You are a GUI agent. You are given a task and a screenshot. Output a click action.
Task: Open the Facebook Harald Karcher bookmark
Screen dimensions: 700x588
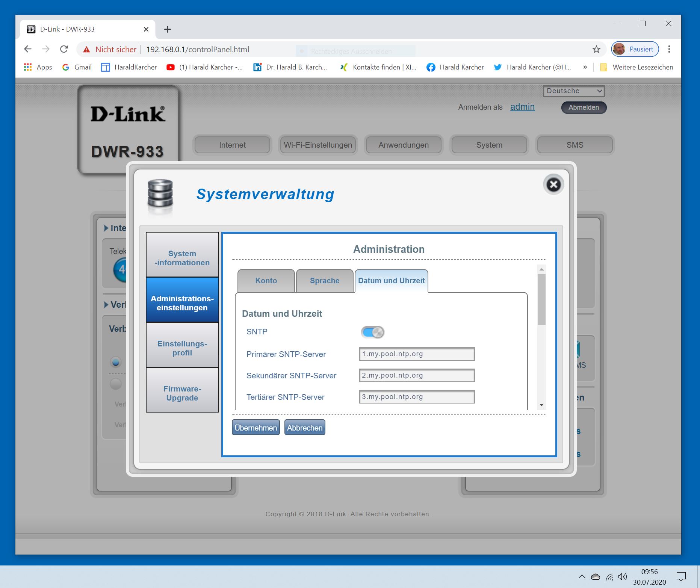(x=455, y=67)
